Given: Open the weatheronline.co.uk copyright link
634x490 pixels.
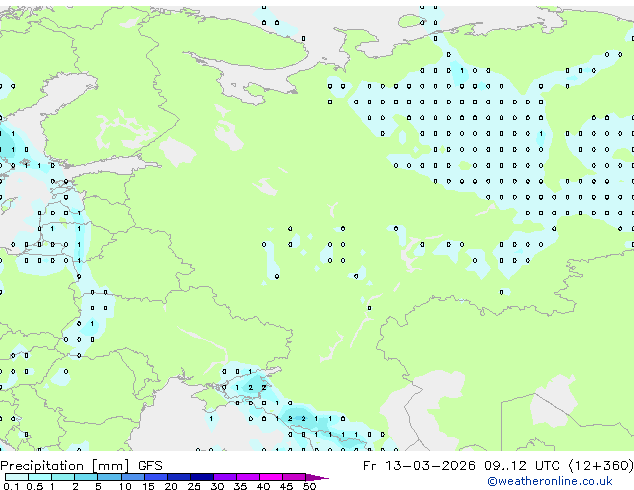Looking at the screenshot, I should pyautogui.click(x=549, y=481).
